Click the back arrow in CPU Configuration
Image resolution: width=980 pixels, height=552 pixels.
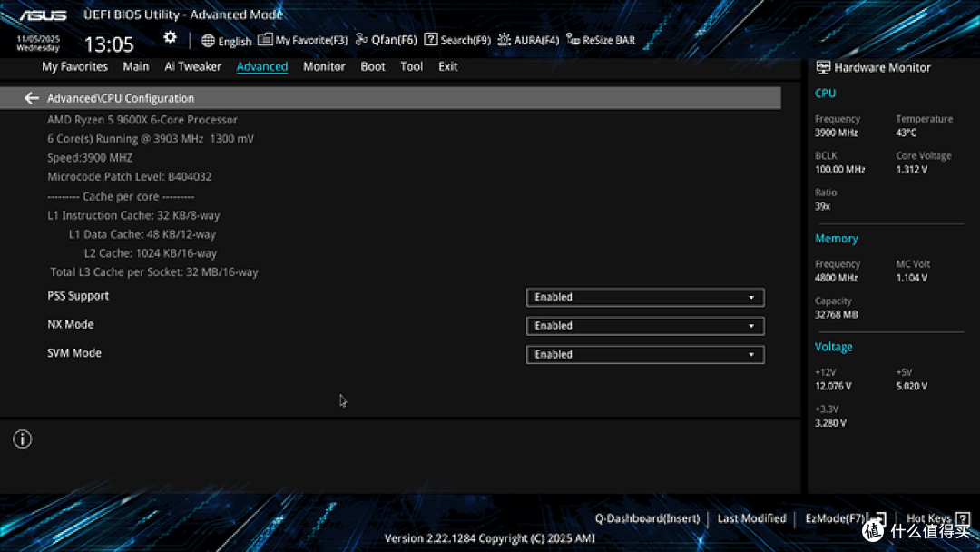click(x=31, y=98)
